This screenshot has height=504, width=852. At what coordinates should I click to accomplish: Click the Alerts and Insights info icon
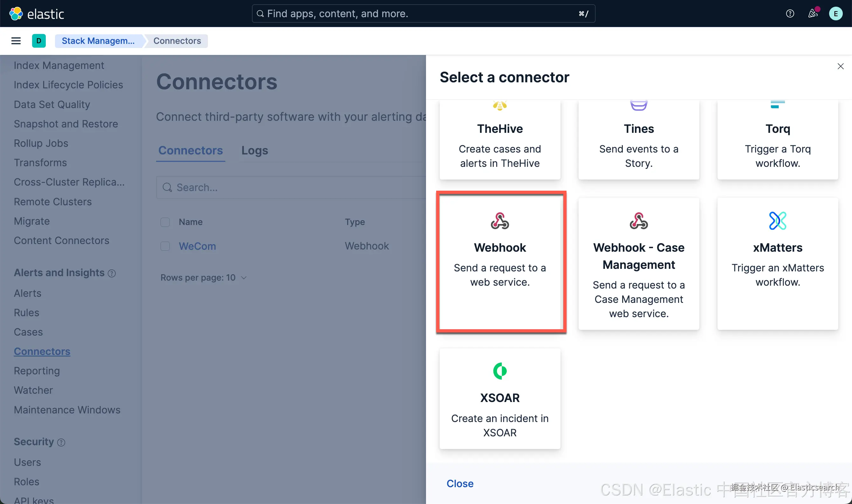[112, 273]
